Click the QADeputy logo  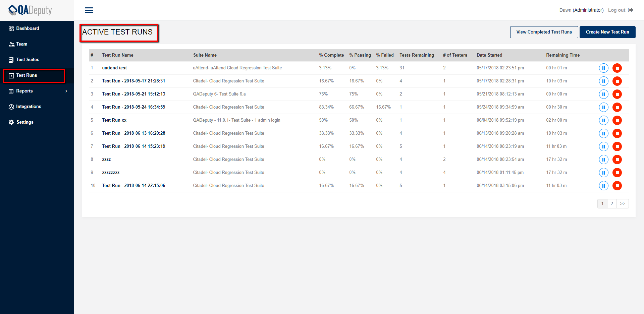pos(30,10)
